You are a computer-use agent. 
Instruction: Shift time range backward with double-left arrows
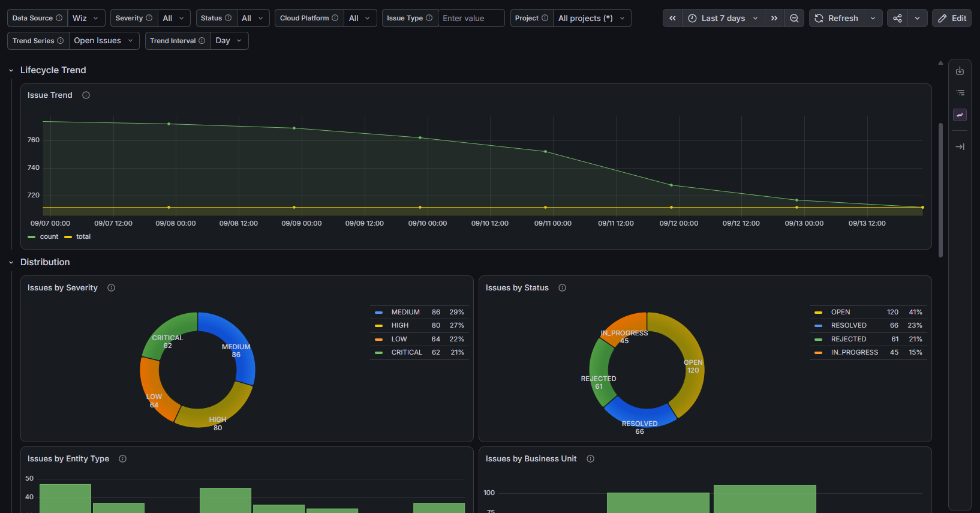point(672,18)
